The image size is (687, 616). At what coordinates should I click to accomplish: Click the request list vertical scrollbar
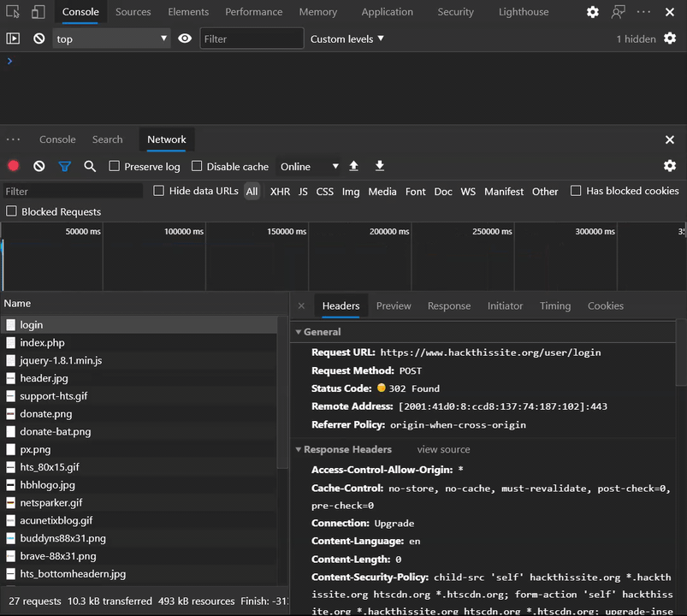[282, 392]
